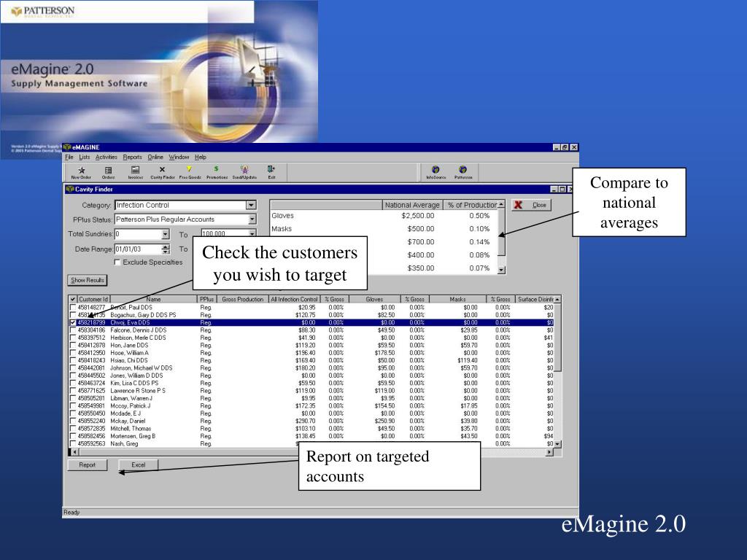Click the Excel export button
Screen dimensions: 747x560
pyautogui.click(x=138, y=464)
